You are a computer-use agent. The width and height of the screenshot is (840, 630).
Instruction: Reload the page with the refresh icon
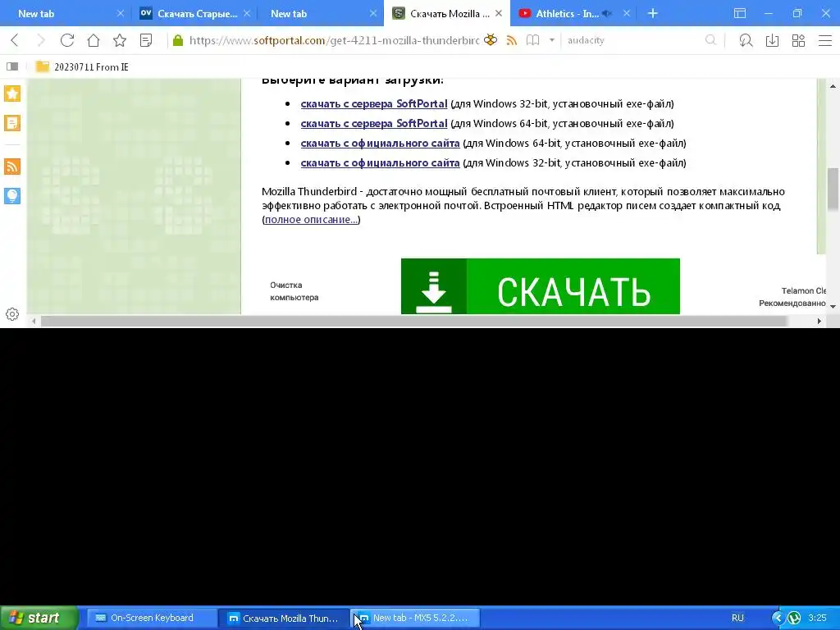pyautogui.click(x=67, y=40)
